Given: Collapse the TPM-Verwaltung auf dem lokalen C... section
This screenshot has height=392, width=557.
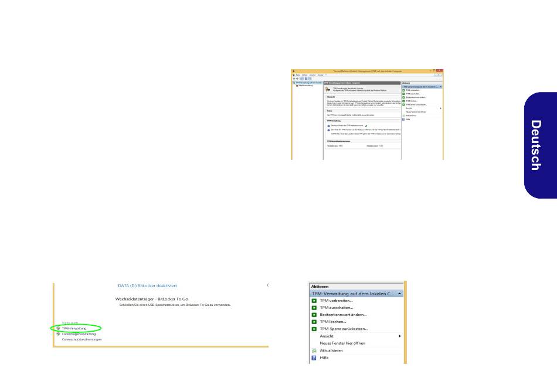Looking at the screenshot, I should click(400, 294).
